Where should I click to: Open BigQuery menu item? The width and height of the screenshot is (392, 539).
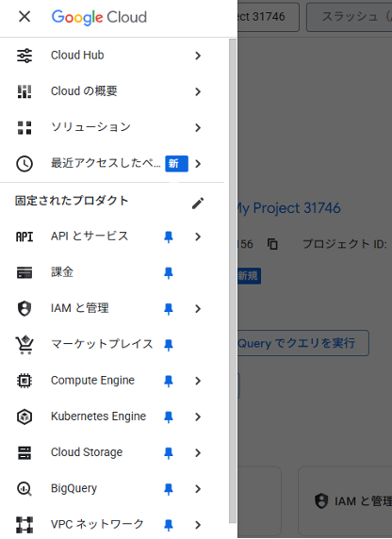[x=112, y=489]
